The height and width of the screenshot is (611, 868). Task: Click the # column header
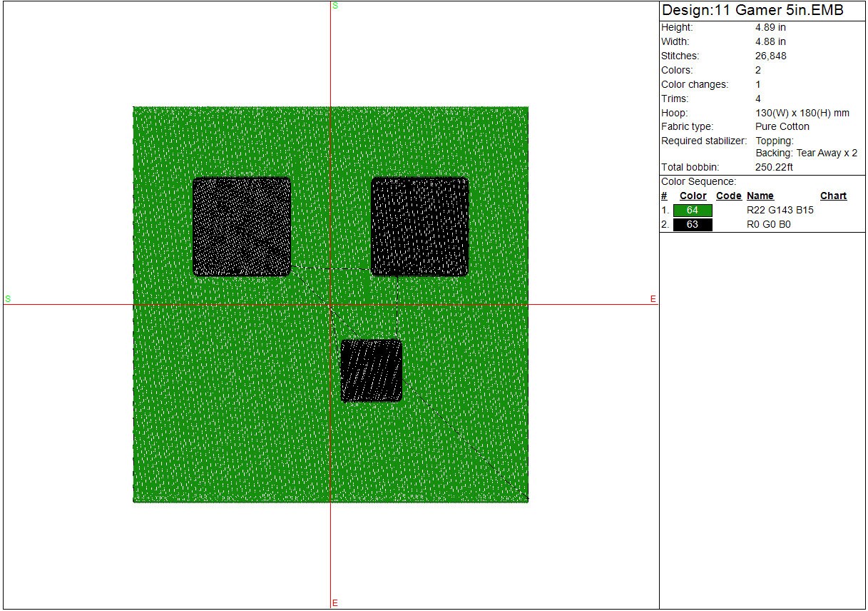click(664, 196)
